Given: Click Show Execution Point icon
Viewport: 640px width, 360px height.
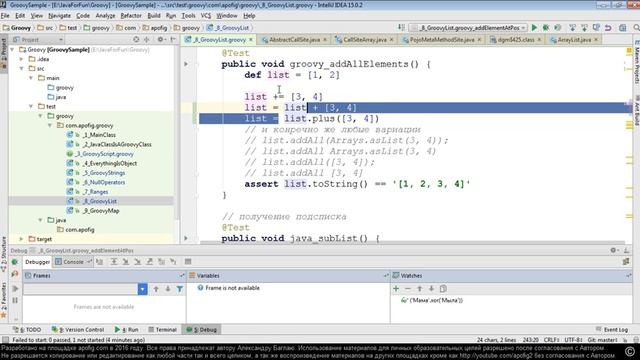Looking at the screenshot, I should 100,262.
